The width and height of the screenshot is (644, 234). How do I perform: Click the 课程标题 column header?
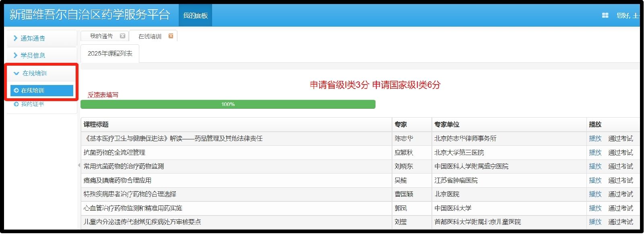click(96, 124)
